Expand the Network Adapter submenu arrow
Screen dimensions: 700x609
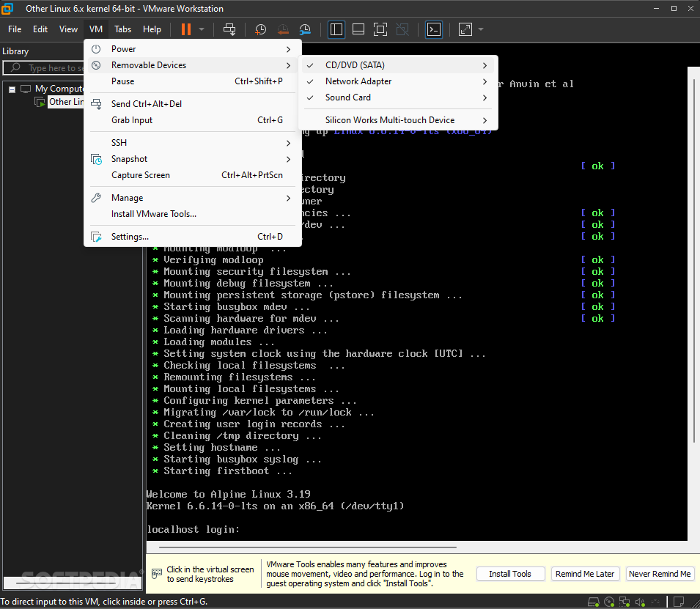pyautogui.click(x=485, y=81)
